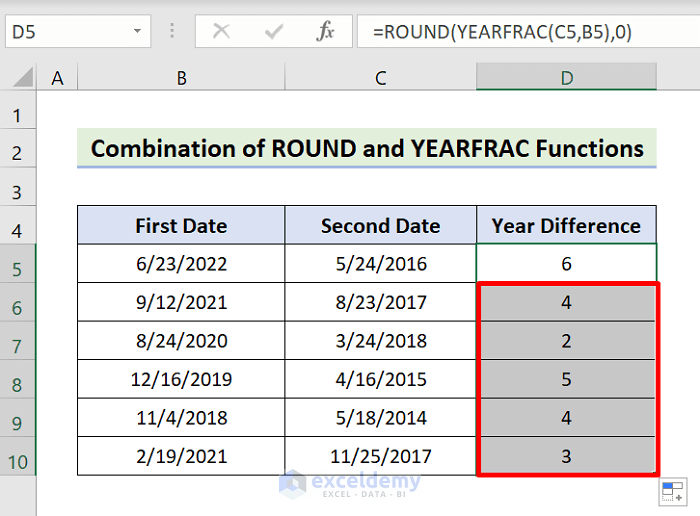Click empty cell A5 beside 6/23/2022
700x516 pixels.
(57, 263)
